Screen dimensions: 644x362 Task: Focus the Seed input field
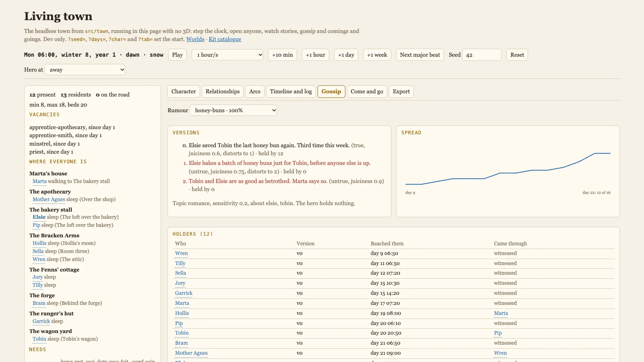482,55
